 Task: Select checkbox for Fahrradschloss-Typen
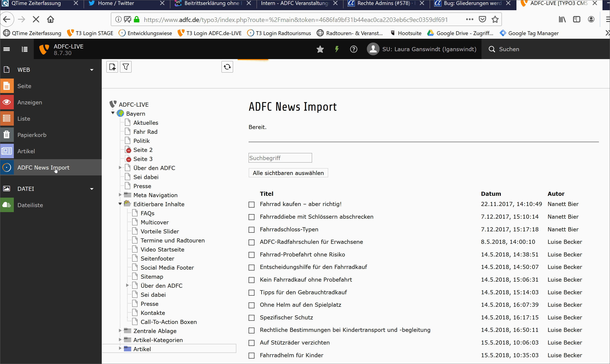pyautogui.click(x=251, y=230)
